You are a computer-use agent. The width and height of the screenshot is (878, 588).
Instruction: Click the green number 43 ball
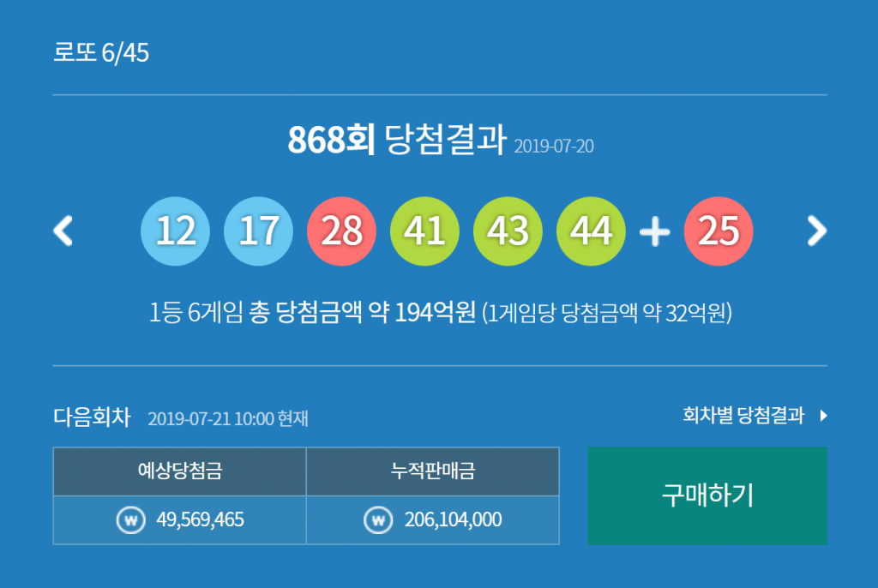[508, 231]
